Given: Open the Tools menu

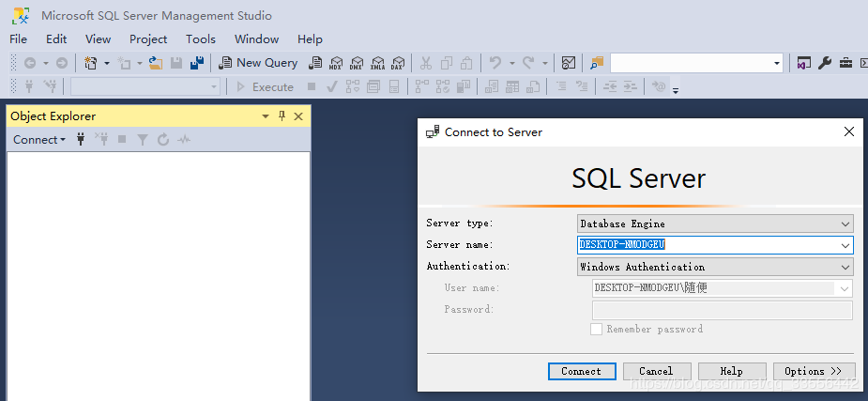Looking at the screenshot, I should 201,39.
